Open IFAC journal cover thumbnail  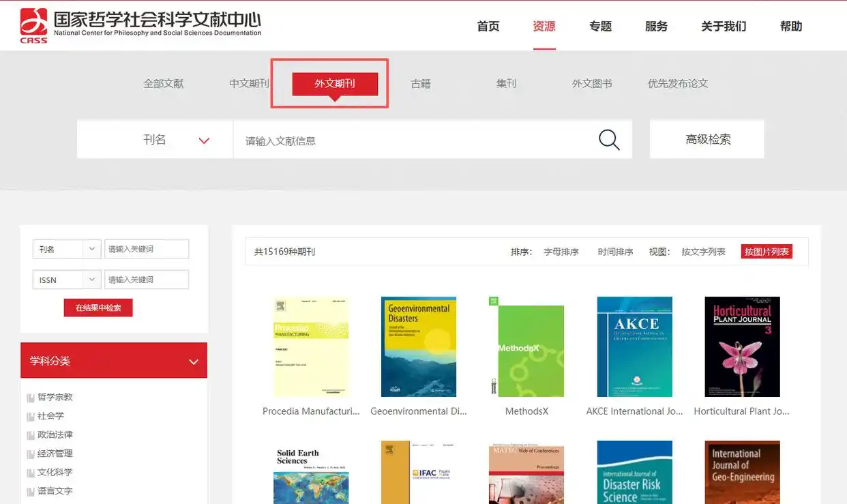(x=419, y=473)
